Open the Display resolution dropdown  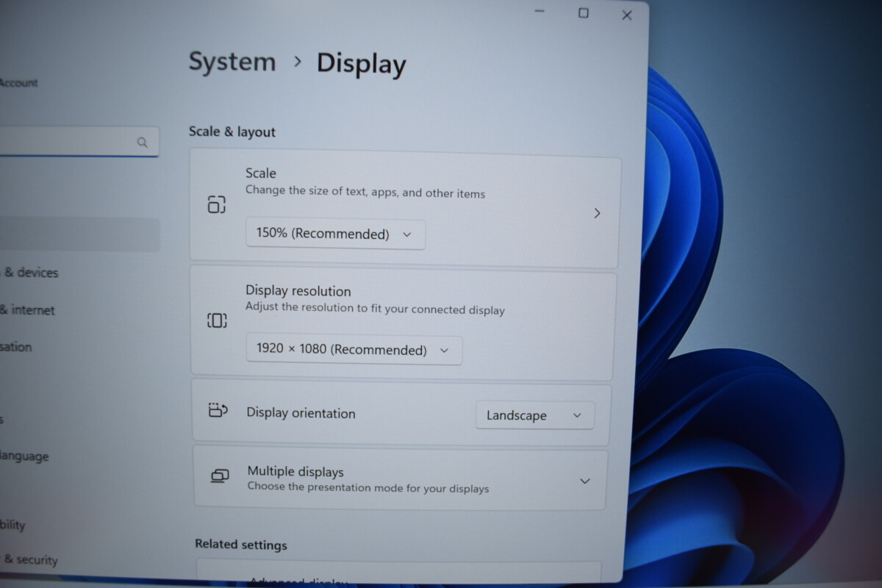click(354, 350)
